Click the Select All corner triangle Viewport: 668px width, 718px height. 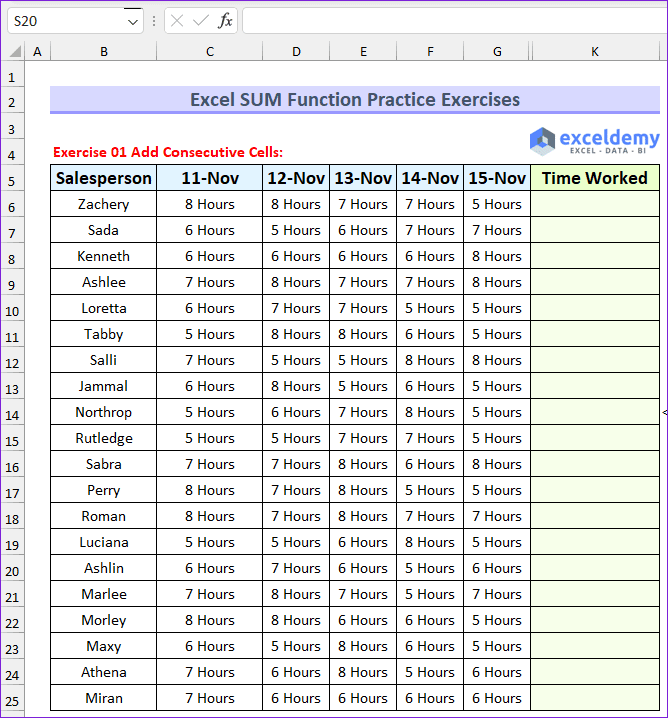[x=15, y=51]
